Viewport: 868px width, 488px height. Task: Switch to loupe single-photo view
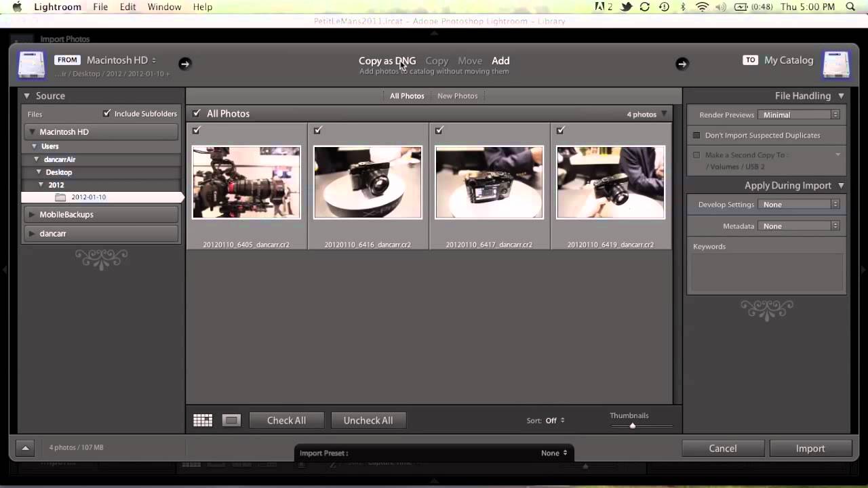[x=231, y=421]
